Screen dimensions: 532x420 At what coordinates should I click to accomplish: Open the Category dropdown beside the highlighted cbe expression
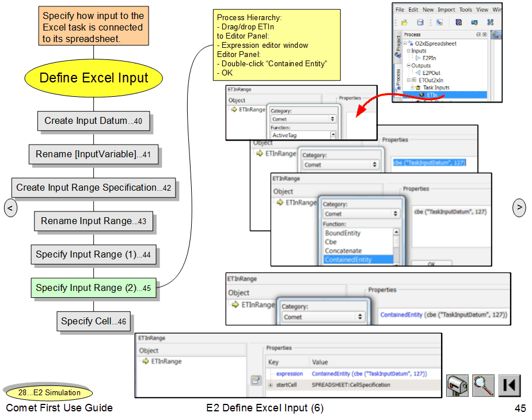(340, 165)
